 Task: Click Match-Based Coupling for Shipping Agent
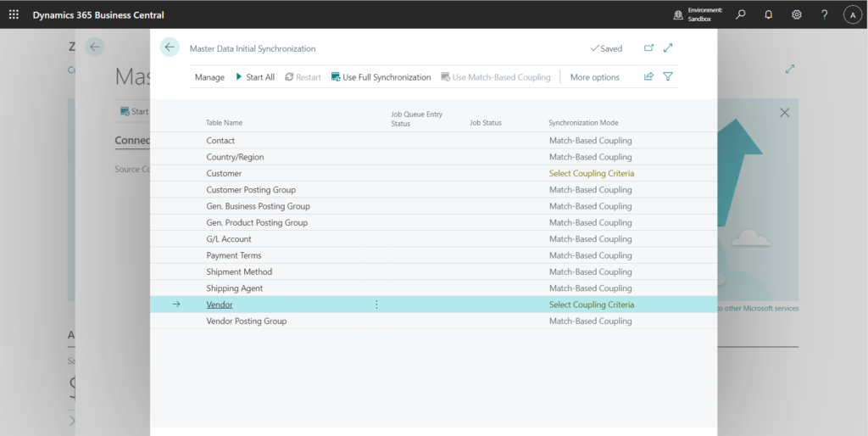coord(590,288)
